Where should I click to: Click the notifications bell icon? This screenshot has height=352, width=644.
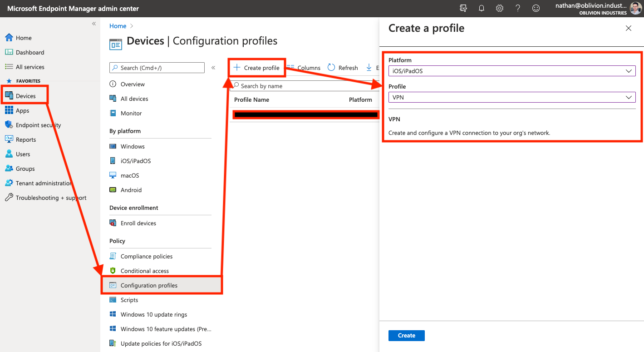click(482, 8)
